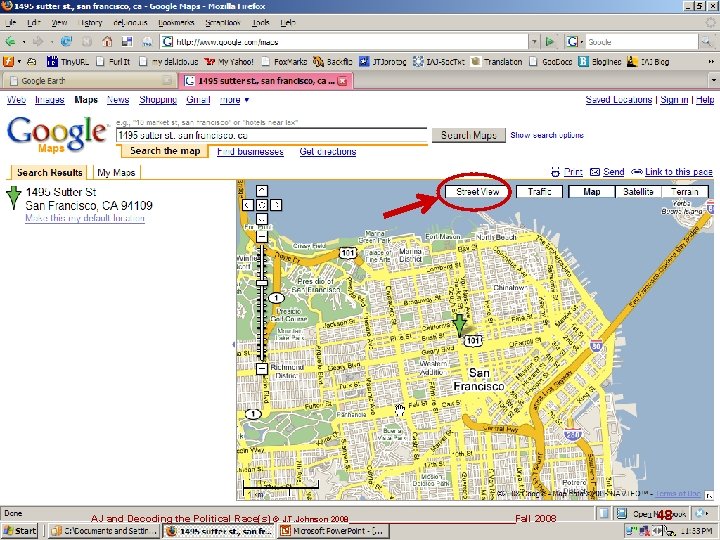Expand the bookmarks toolbar overflow chevron
The height and width of the screenshot is (540, 720).
pos(710,62)
